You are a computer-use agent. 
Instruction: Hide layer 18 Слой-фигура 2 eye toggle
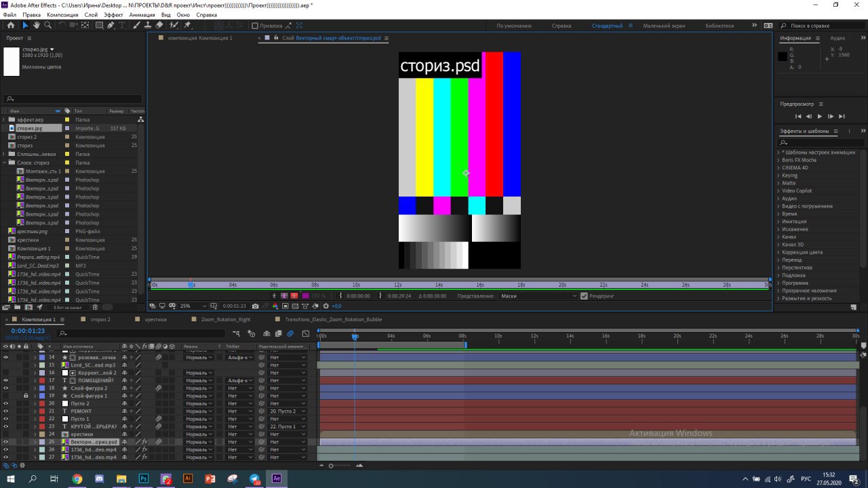coord(6,388)
